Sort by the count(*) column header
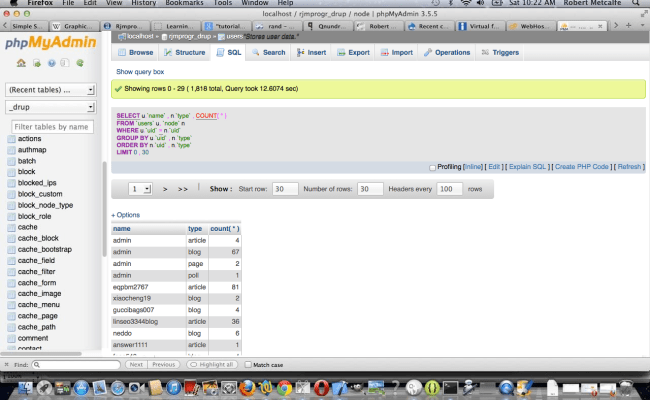Image resolution: width=650 pixels, height=400 pixels. pyautogui.click(x=225, y=229)
